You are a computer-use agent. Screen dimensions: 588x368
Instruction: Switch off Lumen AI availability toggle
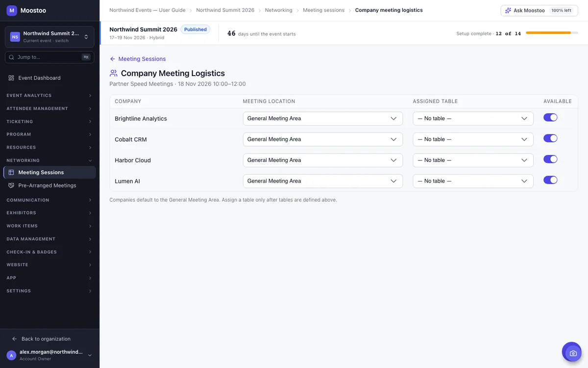tap(550, 180)
